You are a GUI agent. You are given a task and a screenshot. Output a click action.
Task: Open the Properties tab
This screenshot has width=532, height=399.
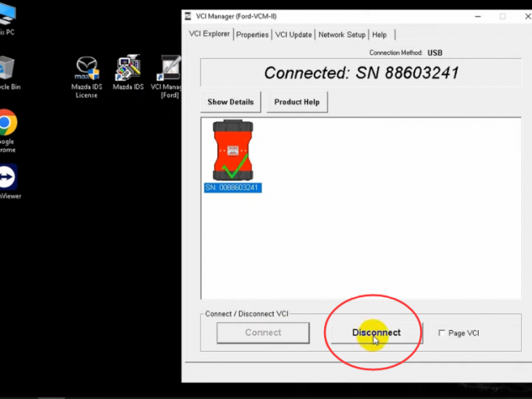[252, 34]
